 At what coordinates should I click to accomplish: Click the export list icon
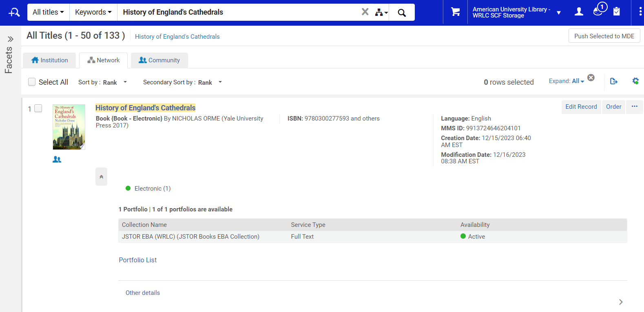(x=613, y=81)
